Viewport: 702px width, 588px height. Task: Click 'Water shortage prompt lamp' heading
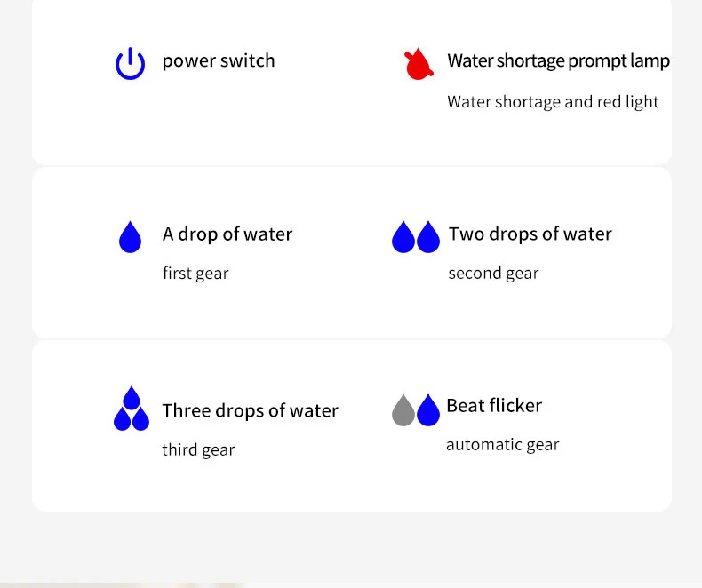(559, 61)
